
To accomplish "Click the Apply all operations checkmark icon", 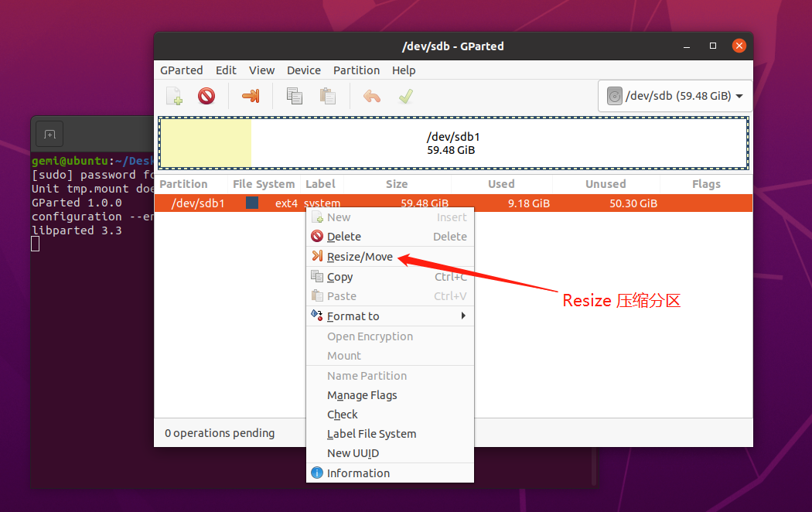I will [406, 96].
